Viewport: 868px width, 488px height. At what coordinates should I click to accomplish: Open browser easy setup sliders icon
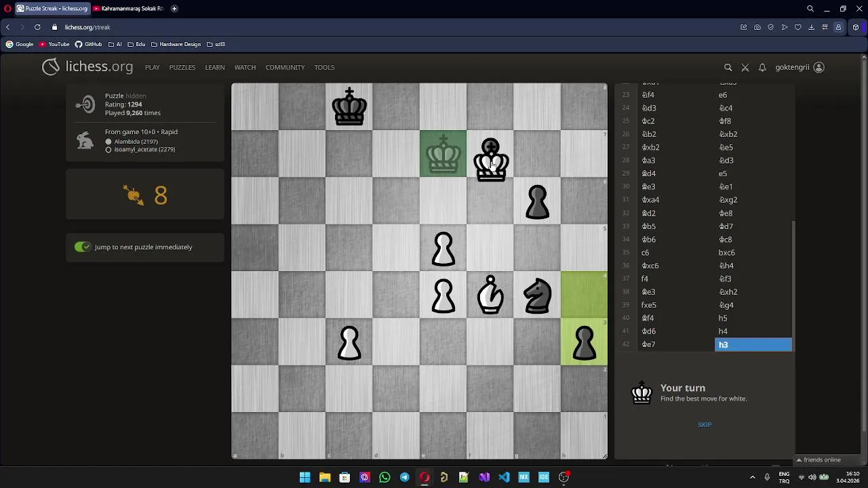[825, 27]
